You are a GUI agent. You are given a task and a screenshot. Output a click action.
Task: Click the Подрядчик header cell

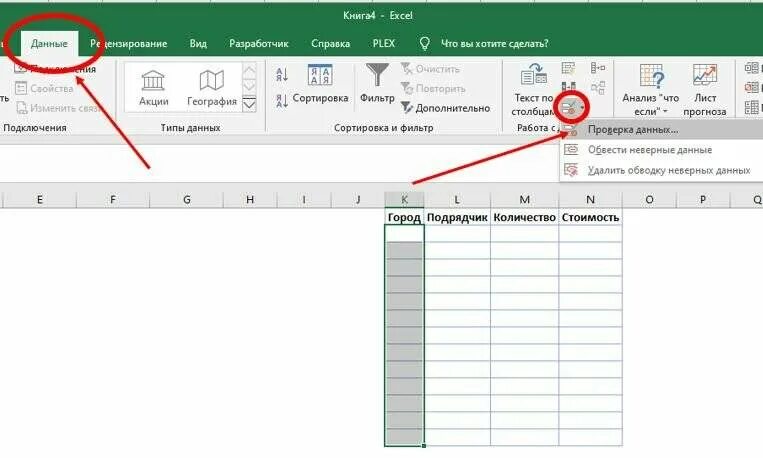click(x=457, y=217)
